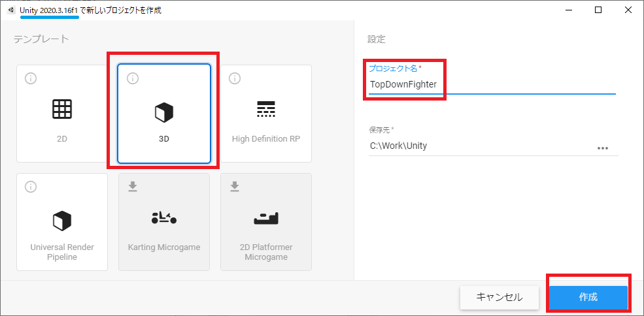Download the 2D Platformer Microgame template
Viewport: 644px width, 316px height.
[x=234, y=187]
